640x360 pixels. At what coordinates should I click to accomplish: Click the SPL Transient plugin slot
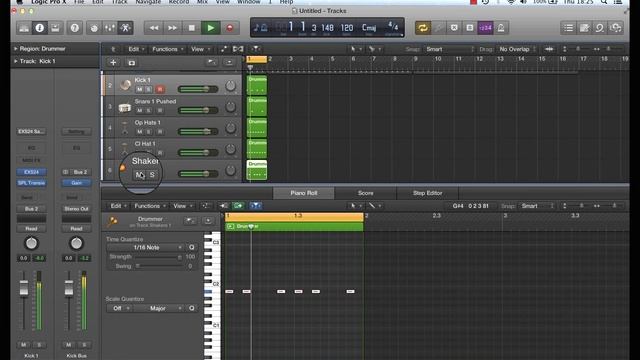click(31, 183)
